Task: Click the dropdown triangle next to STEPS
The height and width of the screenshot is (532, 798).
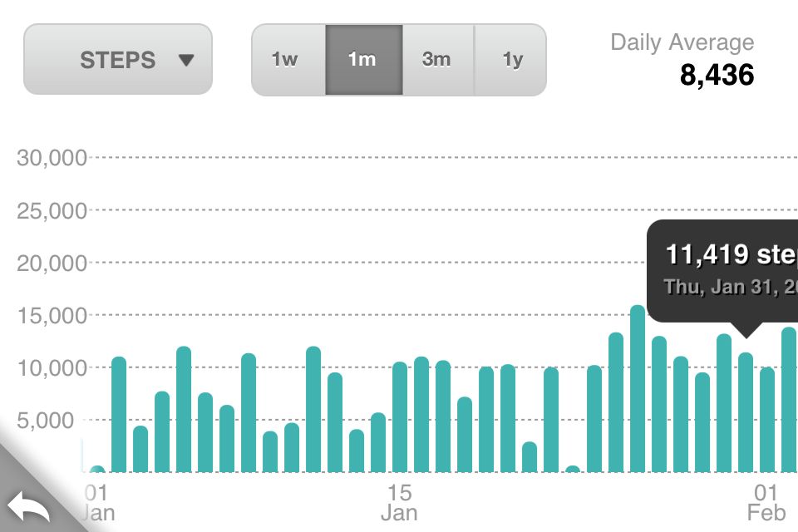Action: (x=187, y=60)
